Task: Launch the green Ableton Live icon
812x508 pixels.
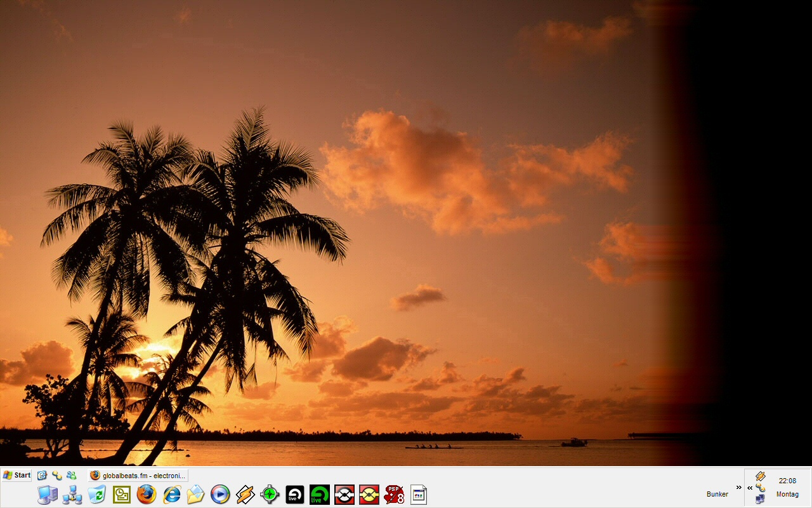Action: [x=319, y=495]
